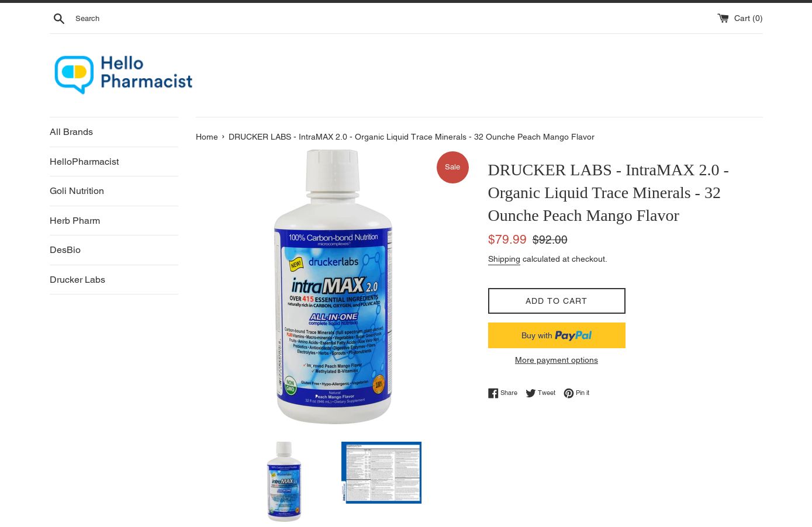Select the Herb Pharm sidebar item

coord(75,221)
